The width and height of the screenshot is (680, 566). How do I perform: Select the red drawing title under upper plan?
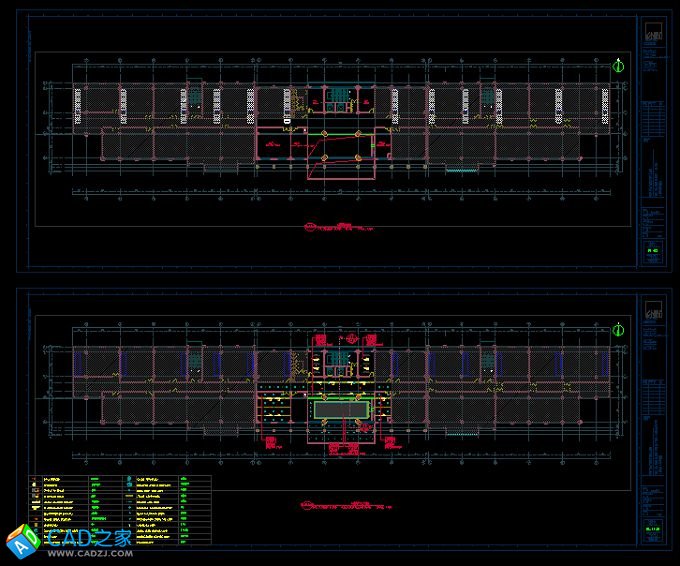[336, 227]
